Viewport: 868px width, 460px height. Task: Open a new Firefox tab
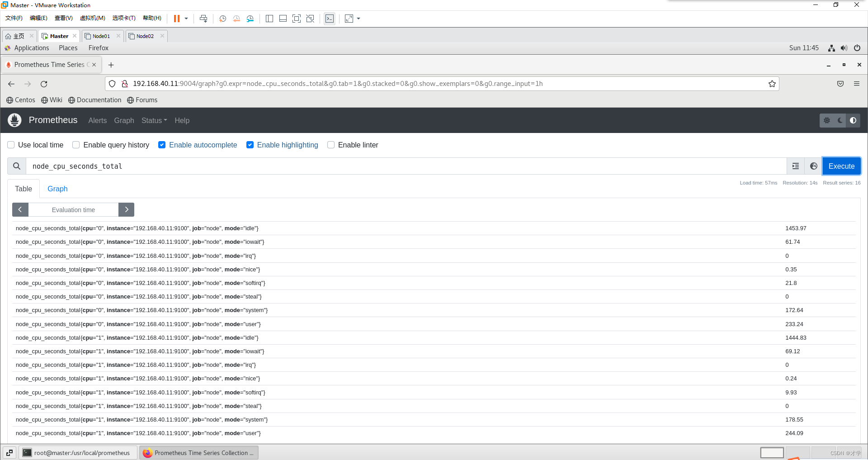[111, 65]
